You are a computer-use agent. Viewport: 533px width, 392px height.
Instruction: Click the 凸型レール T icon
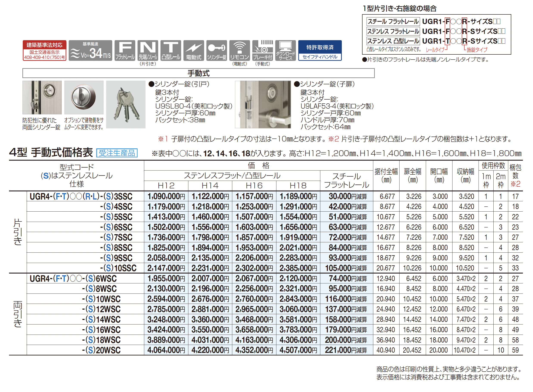click(x=170, y=50)
